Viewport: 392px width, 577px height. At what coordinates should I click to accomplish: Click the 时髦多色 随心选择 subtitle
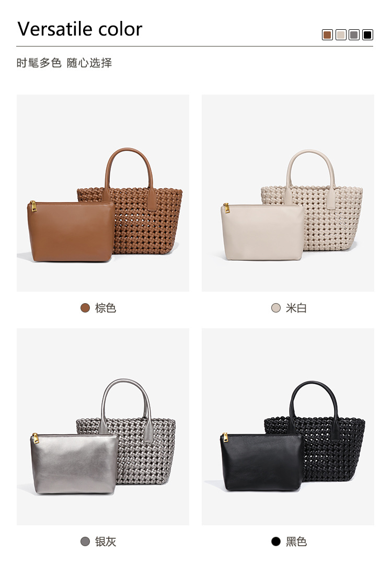pos(64,63)
